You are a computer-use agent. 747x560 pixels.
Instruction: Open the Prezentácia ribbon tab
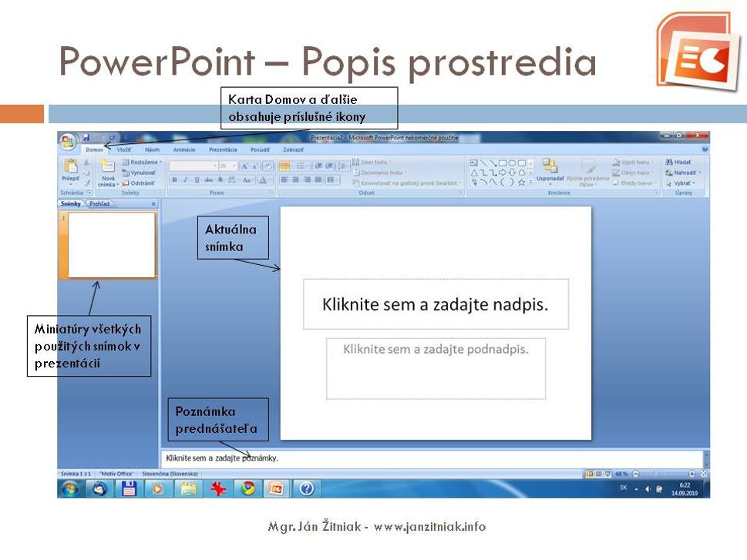click(223, 149)
